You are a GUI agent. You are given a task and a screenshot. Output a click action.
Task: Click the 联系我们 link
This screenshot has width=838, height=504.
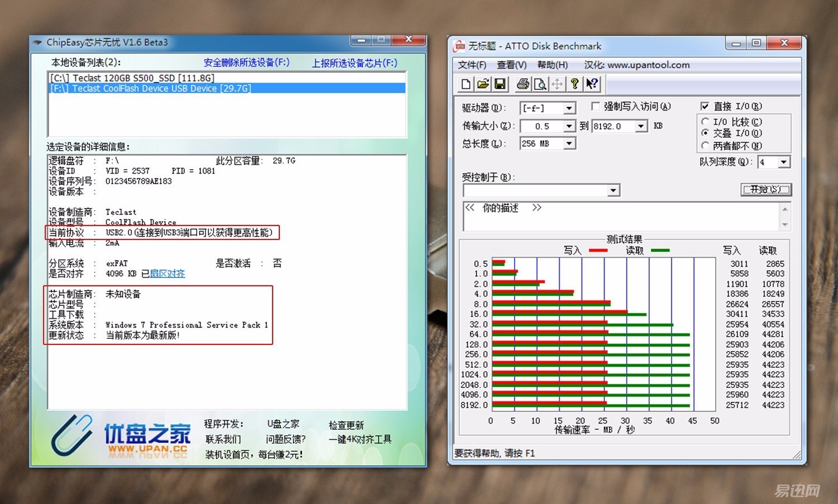tap(223, 439)
